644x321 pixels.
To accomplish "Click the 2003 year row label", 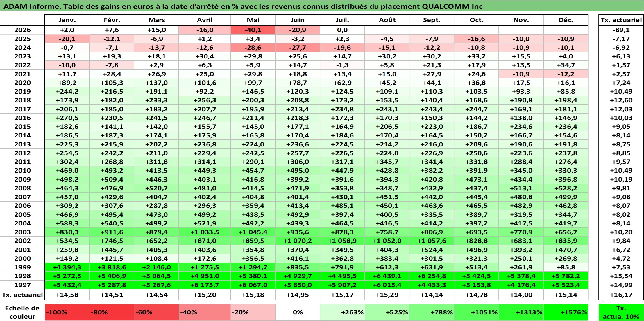I will [22, 232].
